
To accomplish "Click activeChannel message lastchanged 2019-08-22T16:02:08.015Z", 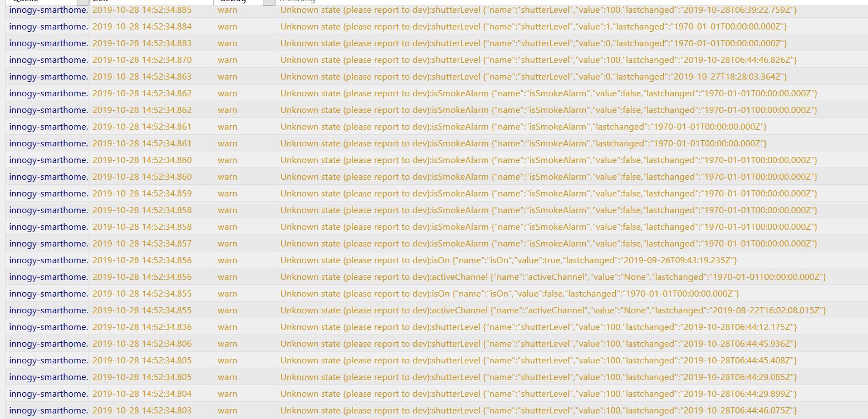I will pos(553,310).
